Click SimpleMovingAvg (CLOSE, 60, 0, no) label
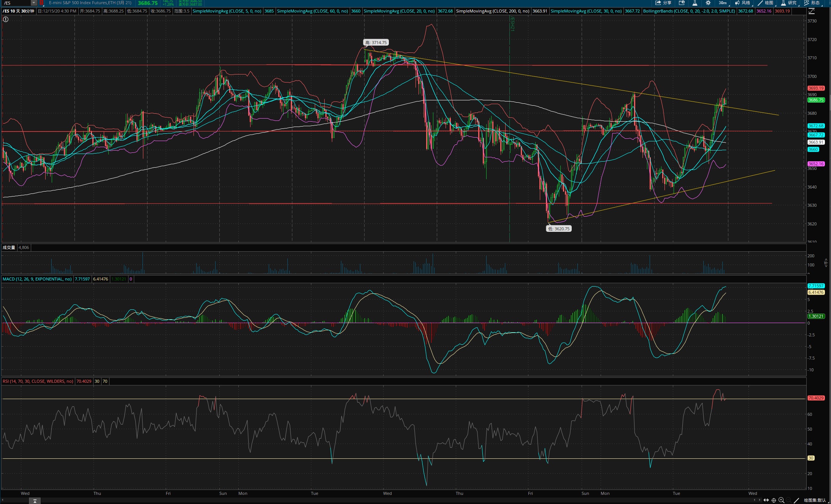This screenshot has height=504, width=831. tap(312, 11)
